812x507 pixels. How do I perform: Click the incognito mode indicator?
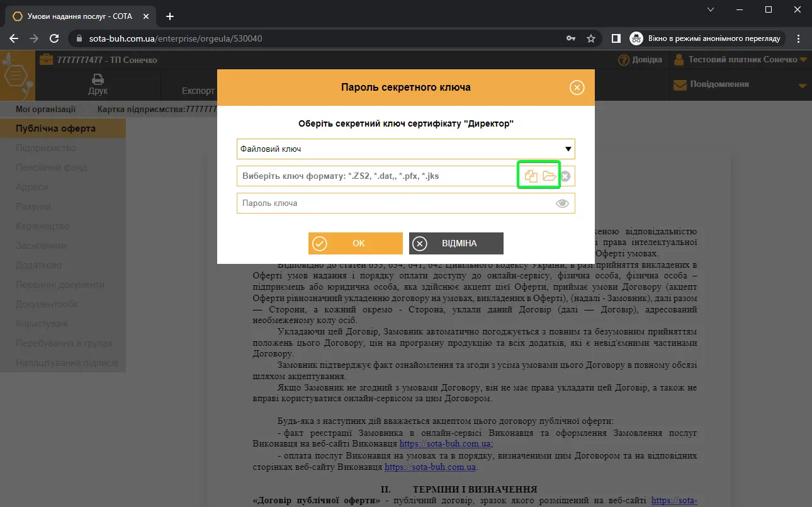click(708, 38)
